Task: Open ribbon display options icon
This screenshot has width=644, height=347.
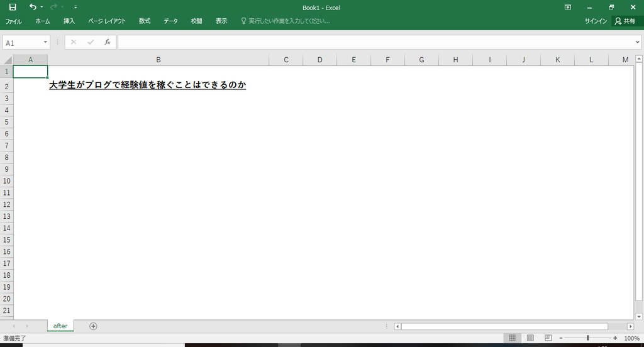Action: click(568, 8)
